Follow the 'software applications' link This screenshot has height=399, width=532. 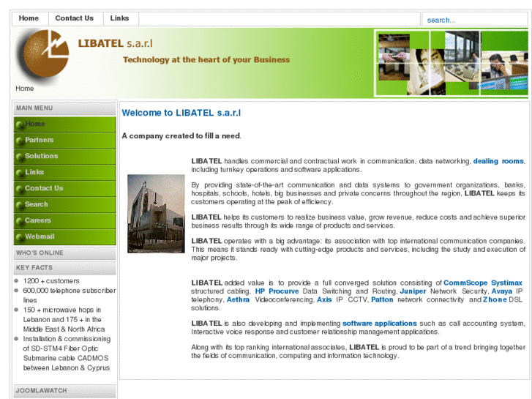(x=380, y=324)
